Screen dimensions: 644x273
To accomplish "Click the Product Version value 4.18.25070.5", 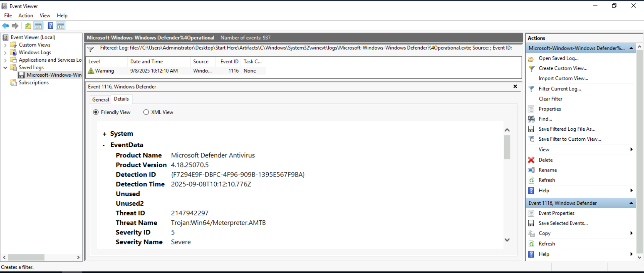I will 190,165.
